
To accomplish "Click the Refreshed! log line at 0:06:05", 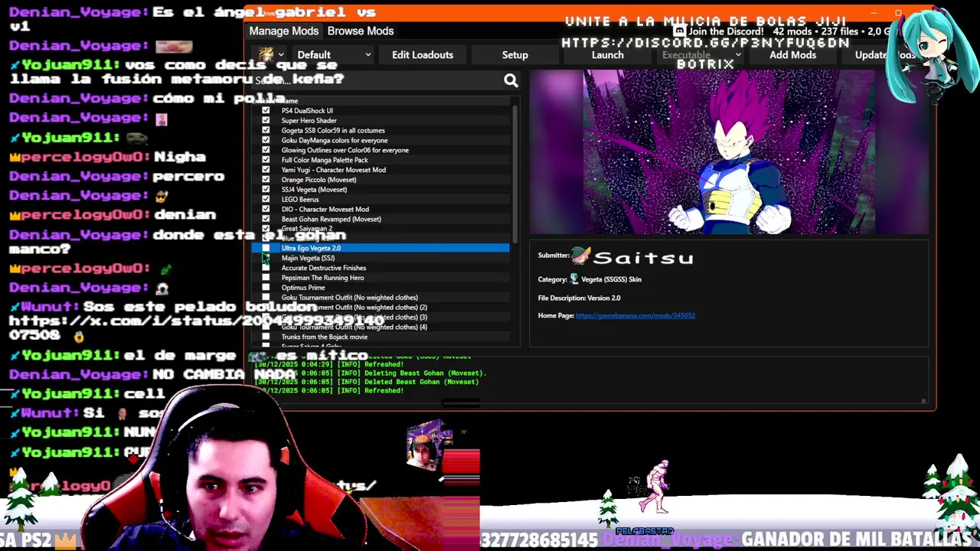I will [329, 391].
